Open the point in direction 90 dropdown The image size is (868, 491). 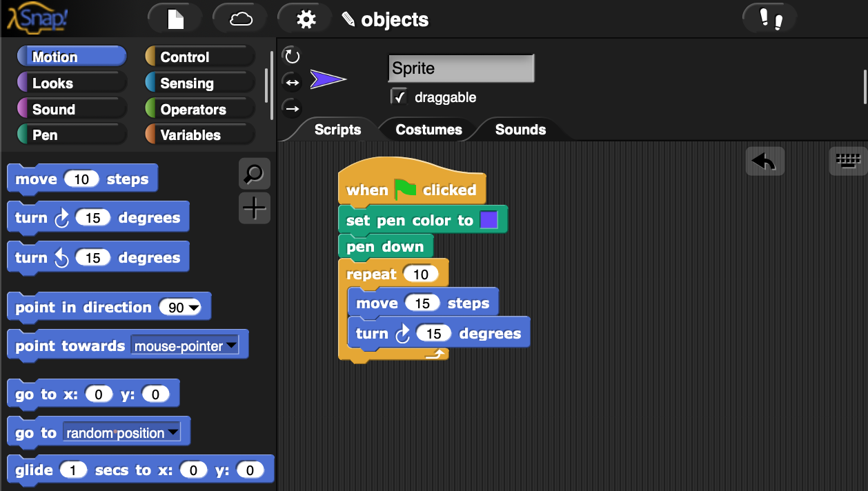[193, 308]
